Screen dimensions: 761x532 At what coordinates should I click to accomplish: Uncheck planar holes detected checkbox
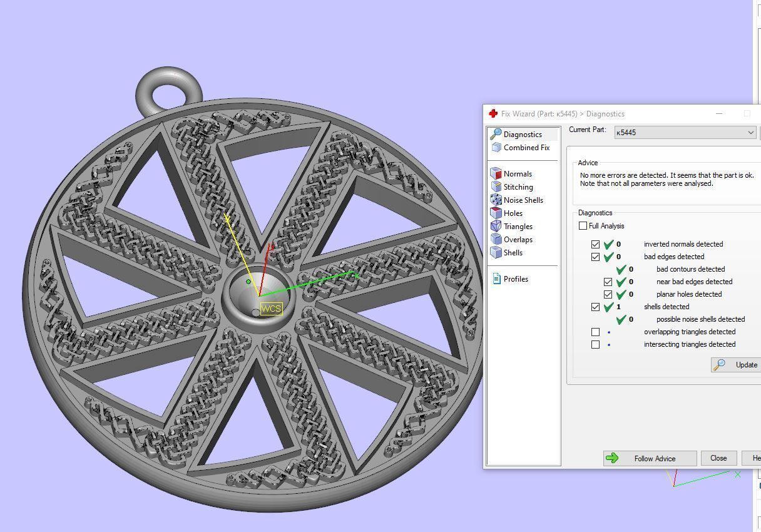coord(608,294)
